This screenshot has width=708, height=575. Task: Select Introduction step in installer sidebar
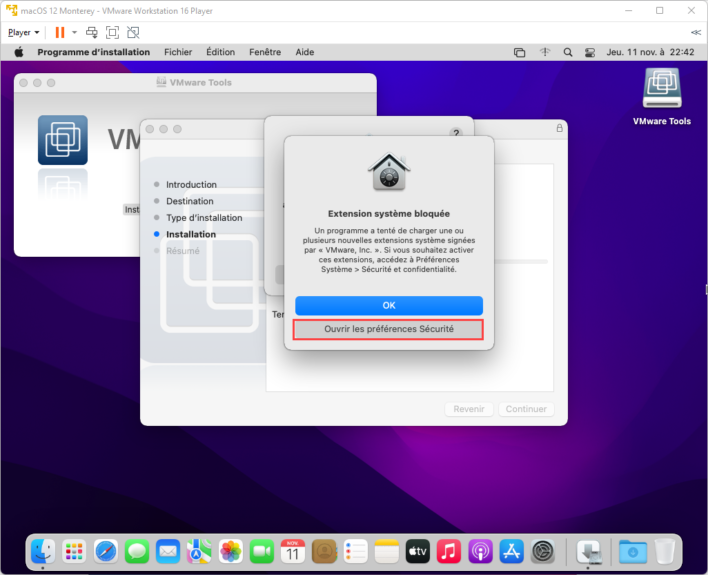coord(191,185)
